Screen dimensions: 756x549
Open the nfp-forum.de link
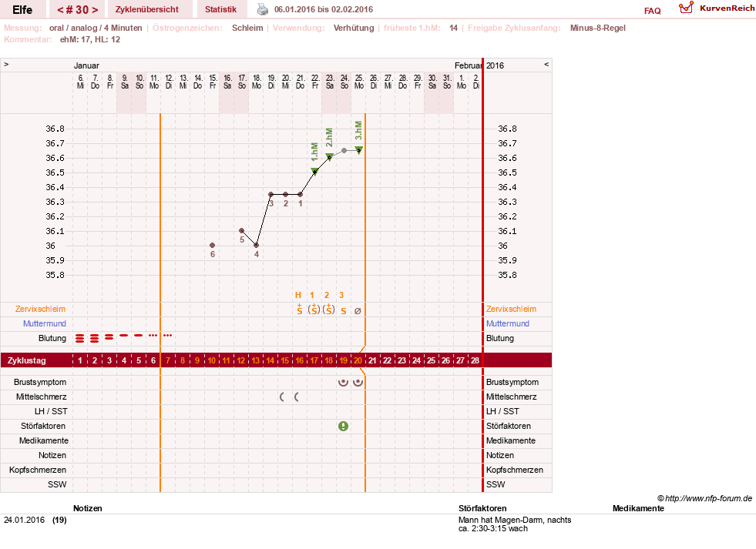coord(704,498)
